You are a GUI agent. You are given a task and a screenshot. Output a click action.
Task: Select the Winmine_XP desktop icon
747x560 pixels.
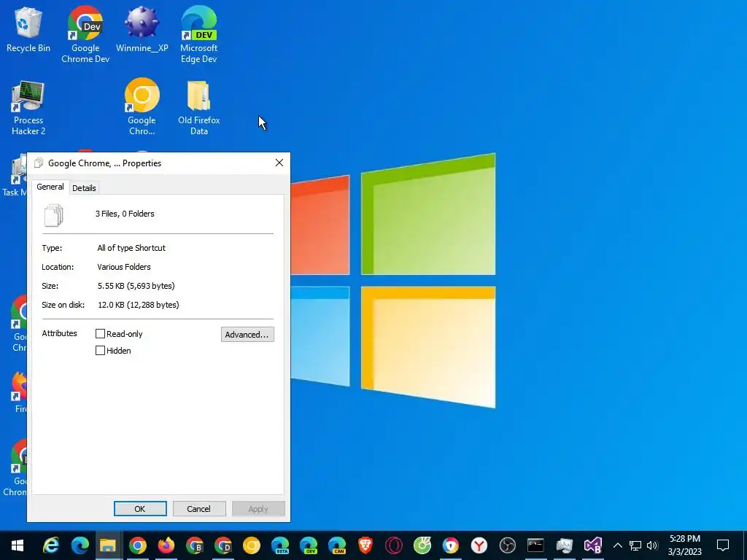[x=142, y=29]
